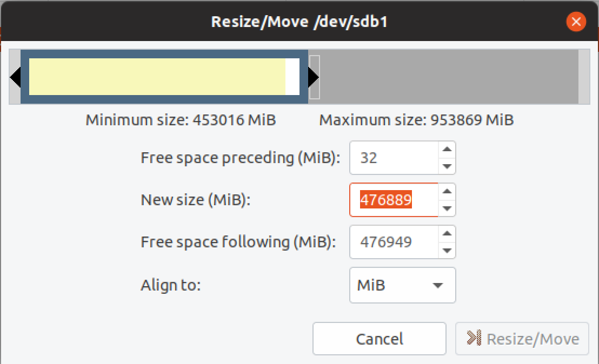Decrease the Free space preceding value
The width and height of the screenshot is (599, 364).
tap(447, 166)
